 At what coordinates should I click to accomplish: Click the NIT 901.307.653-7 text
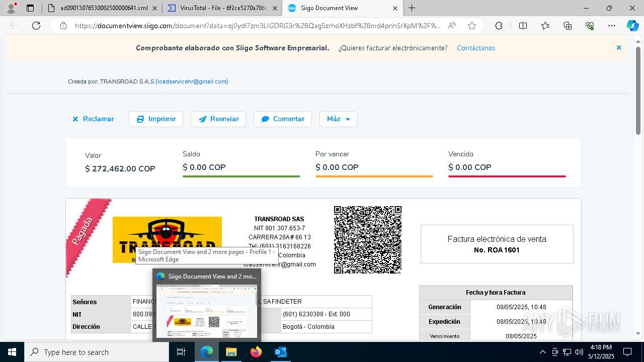tap(279, 228)
